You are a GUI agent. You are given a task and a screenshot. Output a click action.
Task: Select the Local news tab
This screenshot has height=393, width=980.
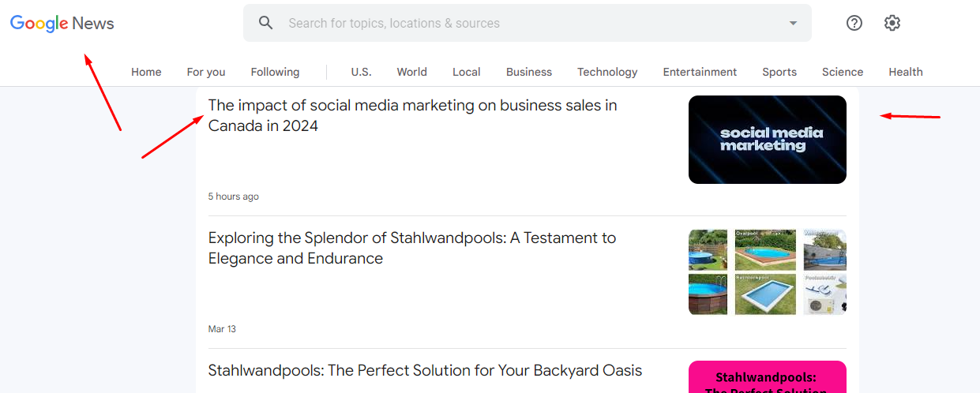466,72
